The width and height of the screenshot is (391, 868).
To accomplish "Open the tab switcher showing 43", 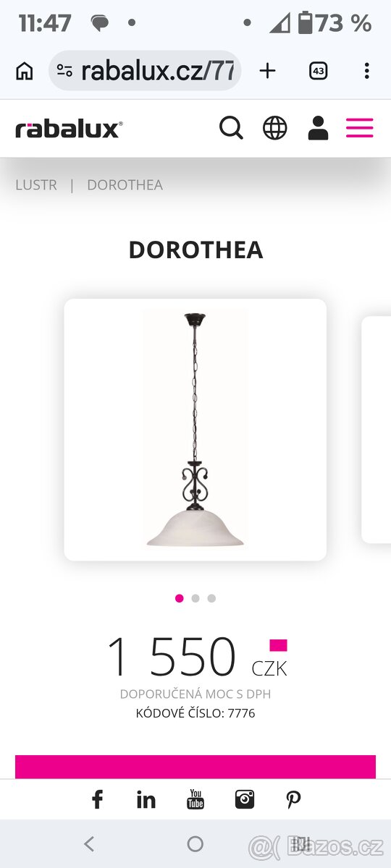I will coord(318,71).
